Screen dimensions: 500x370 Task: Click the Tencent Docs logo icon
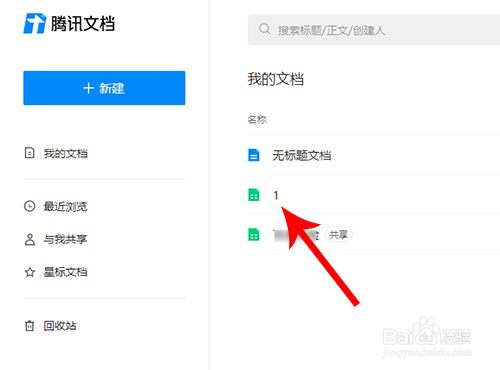pos(34,23)
